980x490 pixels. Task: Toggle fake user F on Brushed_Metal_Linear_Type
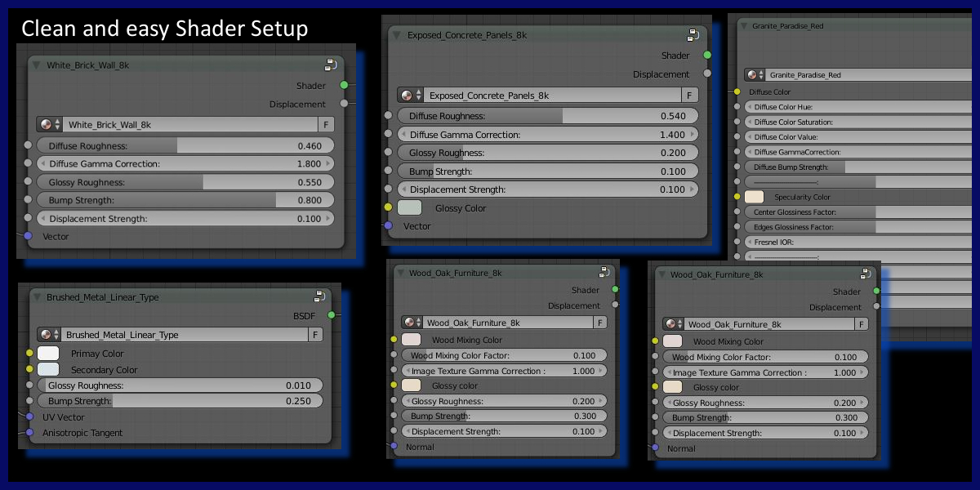coord(314,335)
